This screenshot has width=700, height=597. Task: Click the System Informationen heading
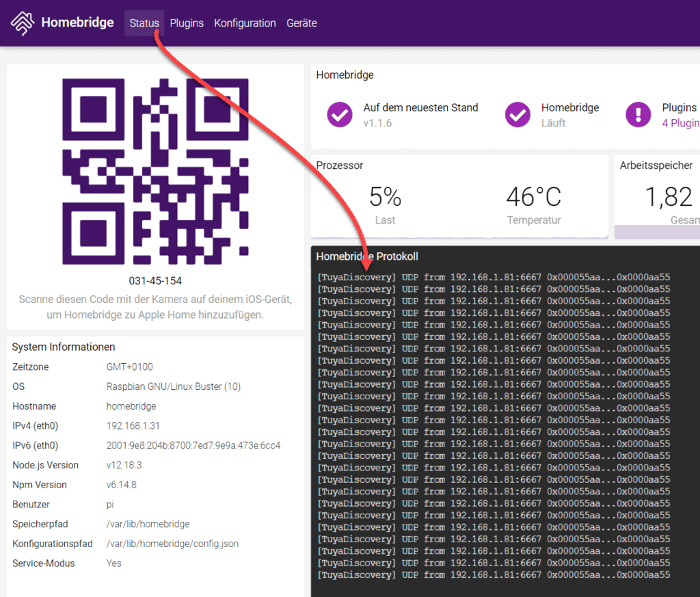64,347
